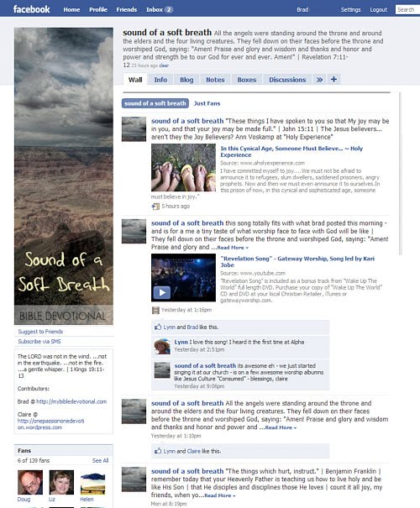Play the Revelation Song video
Screen dimensions: 420x508
coord(162,292)
